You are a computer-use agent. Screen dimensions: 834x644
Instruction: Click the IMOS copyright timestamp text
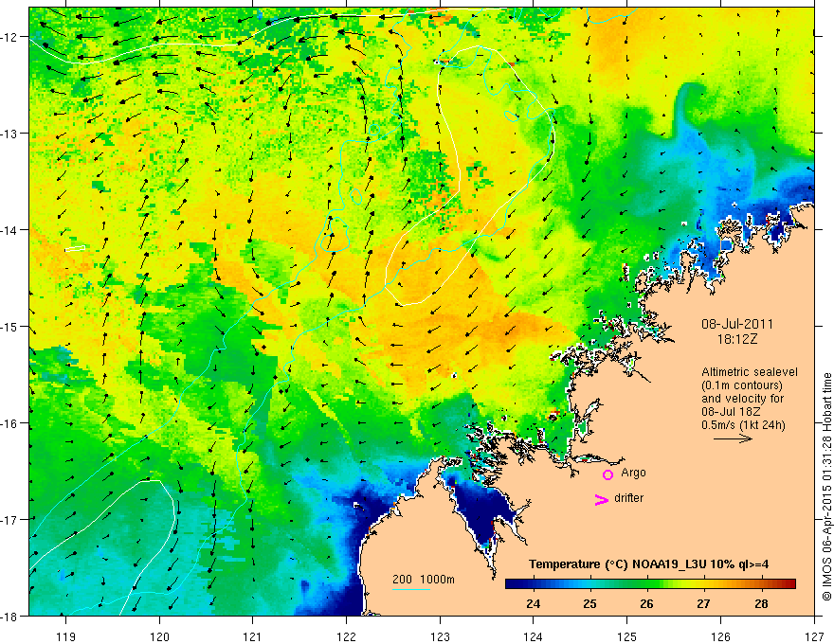[826, 487]
